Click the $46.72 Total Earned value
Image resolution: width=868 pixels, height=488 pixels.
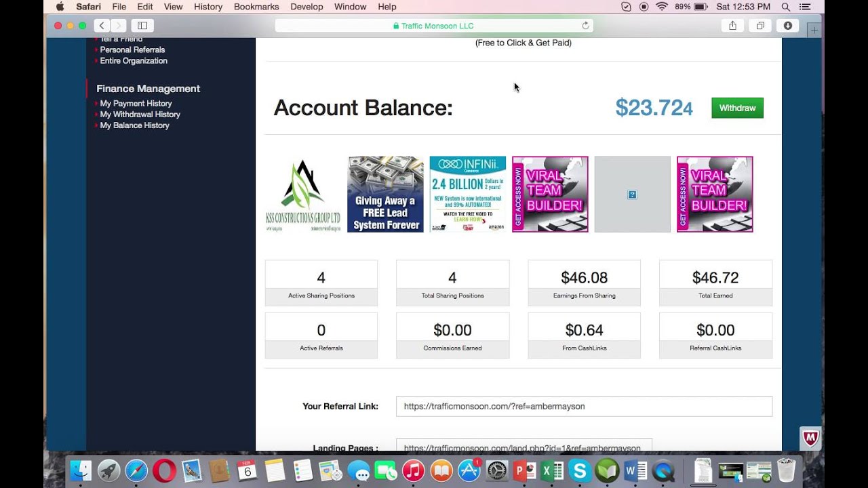point(715,277)
